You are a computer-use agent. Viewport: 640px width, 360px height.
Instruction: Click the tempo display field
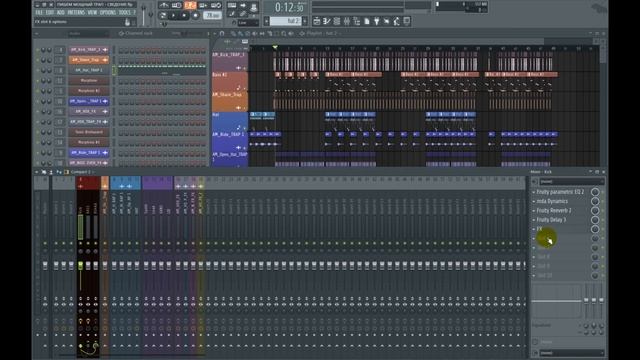point(213,16)
